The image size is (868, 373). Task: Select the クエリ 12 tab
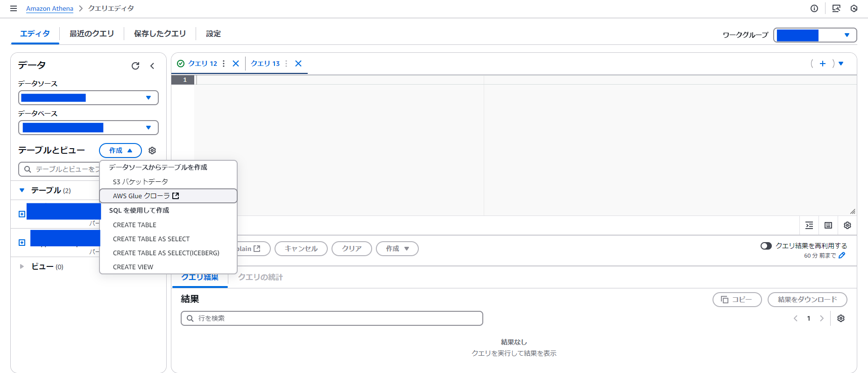tap(203, 64)
